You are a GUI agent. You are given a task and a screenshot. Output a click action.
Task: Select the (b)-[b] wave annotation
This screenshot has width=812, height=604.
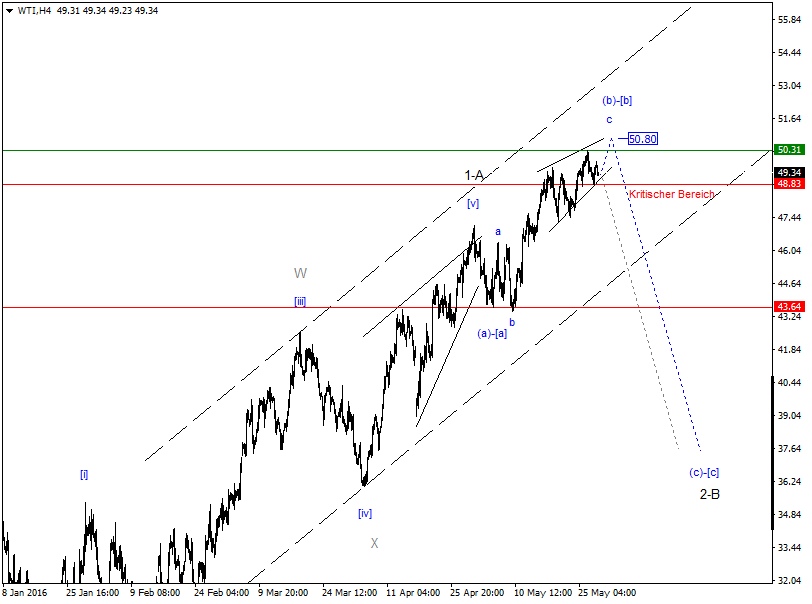coord(618,99)
